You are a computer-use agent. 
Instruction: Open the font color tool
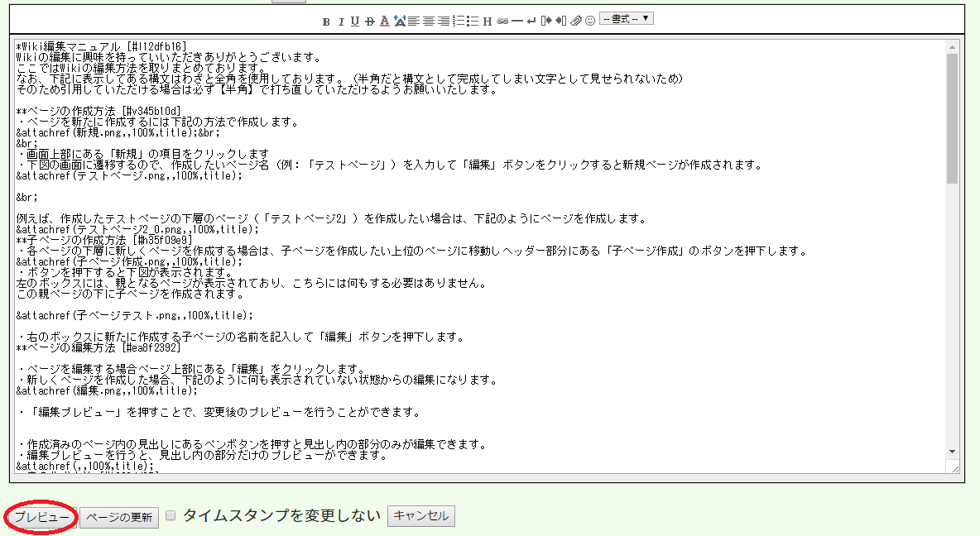[384, 21]
